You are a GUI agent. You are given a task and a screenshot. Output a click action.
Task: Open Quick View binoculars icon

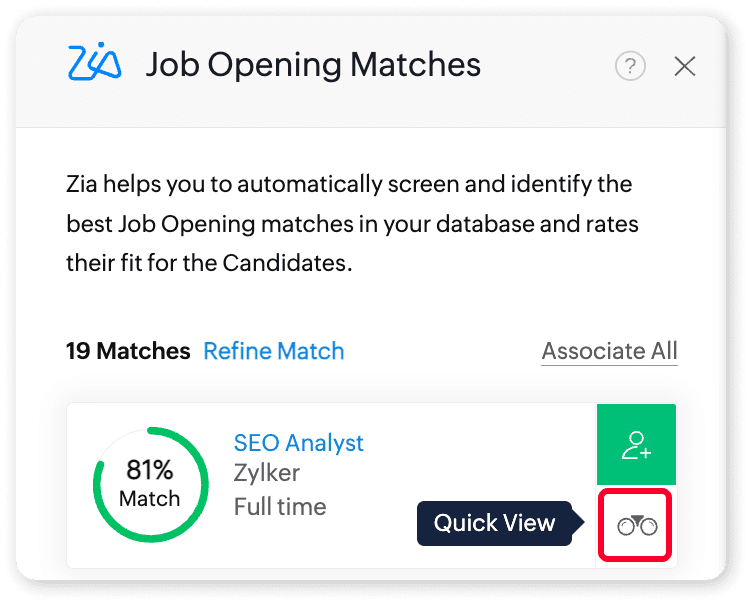coord(636,525)
